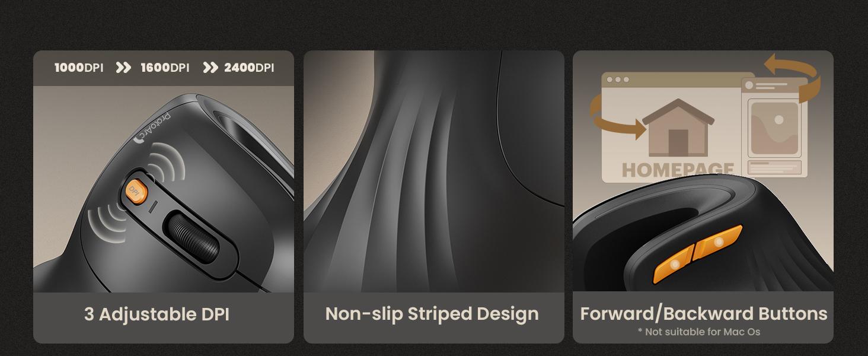Select the 1000DPI label
Image resolution: width=868 pixels, height=356 pixels.
tap(79, 68)
